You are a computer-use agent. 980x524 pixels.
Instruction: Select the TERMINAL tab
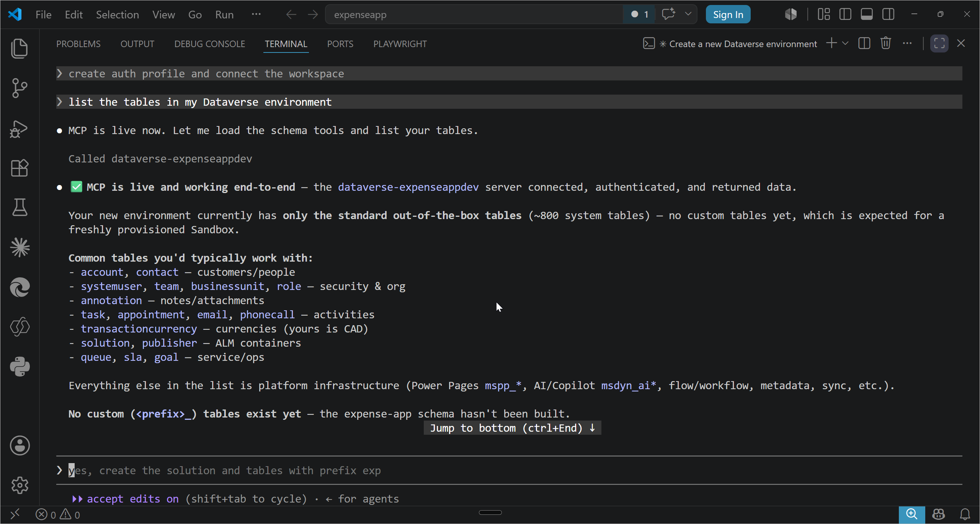pos(286,44)
